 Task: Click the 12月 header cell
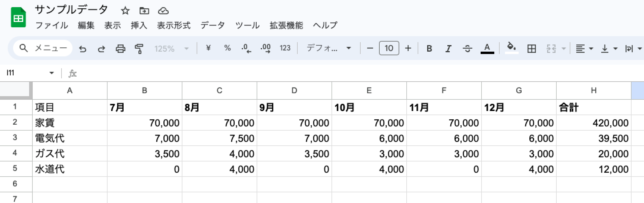[x=519, y=107]
